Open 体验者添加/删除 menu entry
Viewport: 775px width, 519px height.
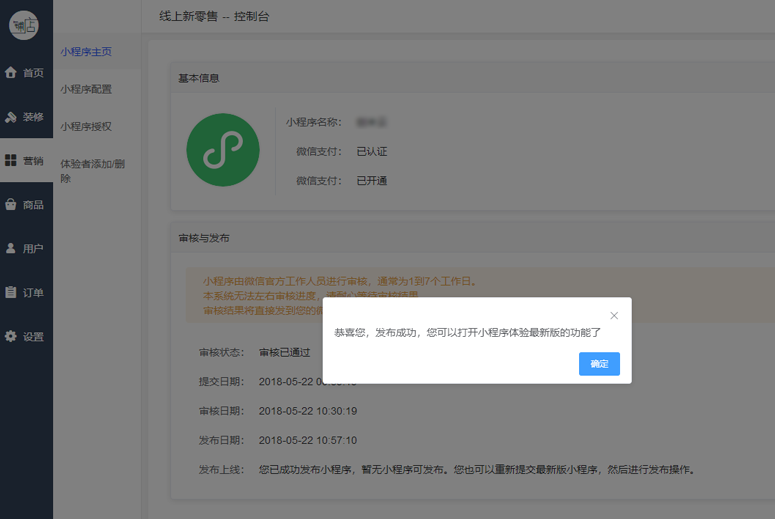[92, 170]
